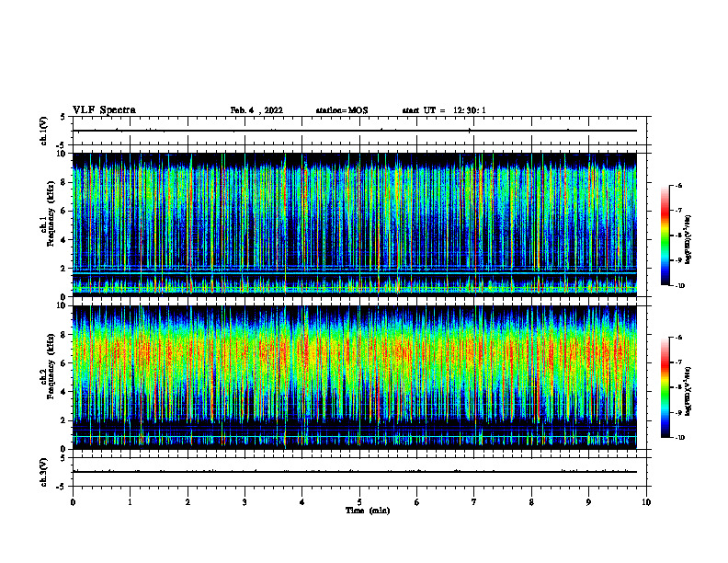Click the "8" kHz tick on ch.2 frequency axis
Image resolution: width=728 pixels, height=563 pixels.
[63, 335]
